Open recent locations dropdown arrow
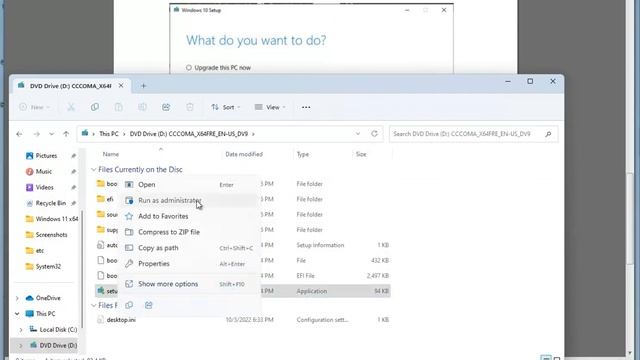The width and height of the screenshot is (640, 360). click(51, 134)
